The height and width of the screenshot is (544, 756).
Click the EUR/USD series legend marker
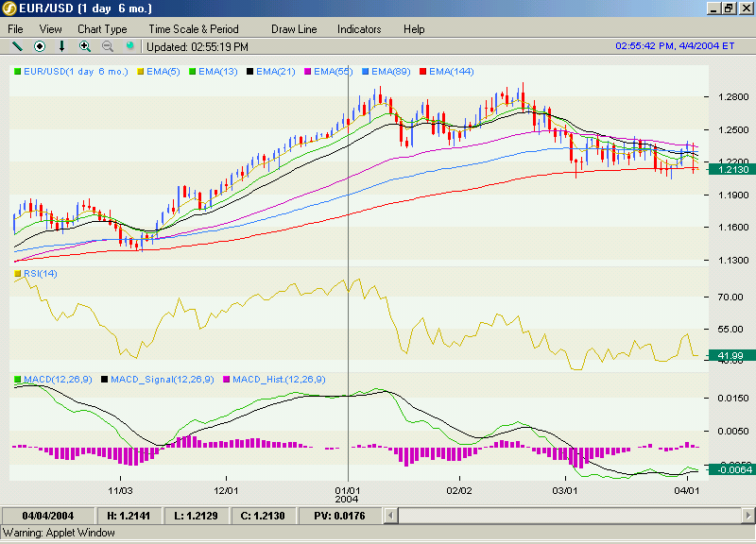click(x=18, y=72)
